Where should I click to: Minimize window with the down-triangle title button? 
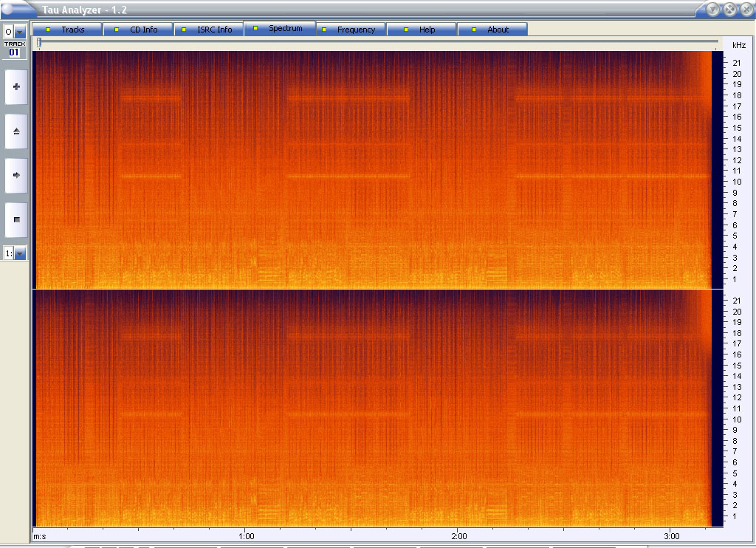click(x=713, y=9)
